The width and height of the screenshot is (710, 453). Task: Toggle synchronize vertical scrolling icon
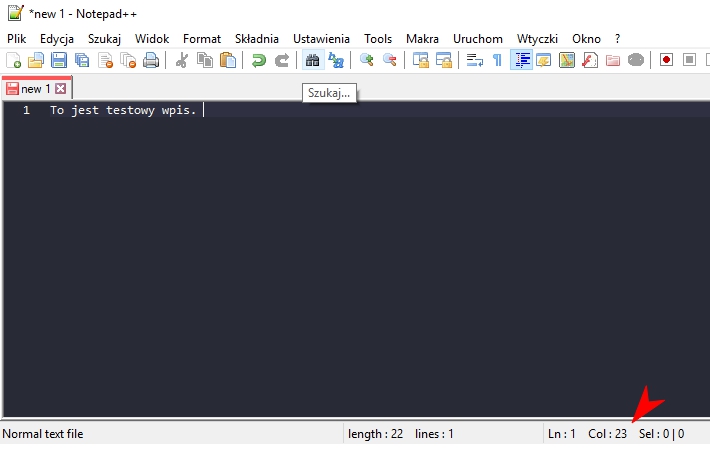coord(421,60)
